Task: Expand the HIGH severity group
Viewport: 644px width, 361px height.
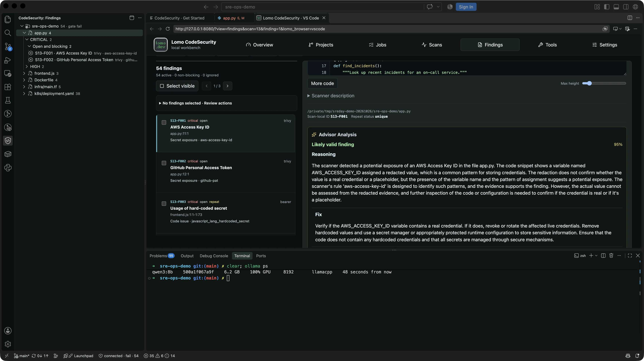Action: click(x=26, y=66)
